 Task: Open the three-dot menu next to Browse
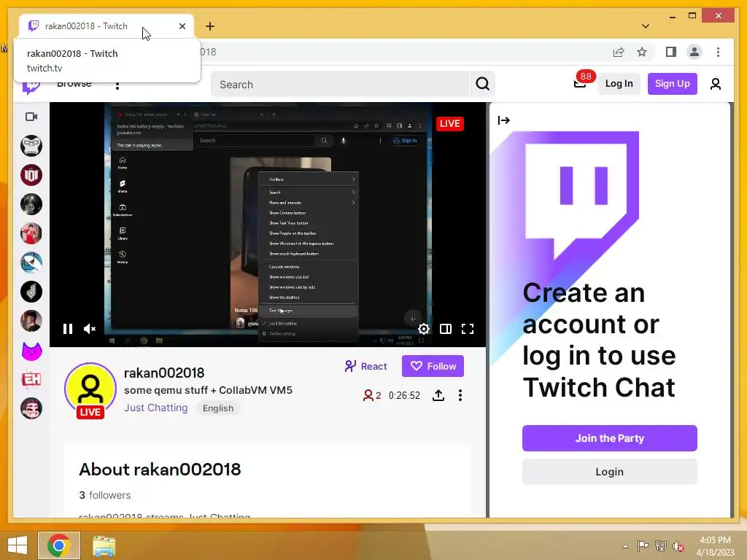(117, 85)
